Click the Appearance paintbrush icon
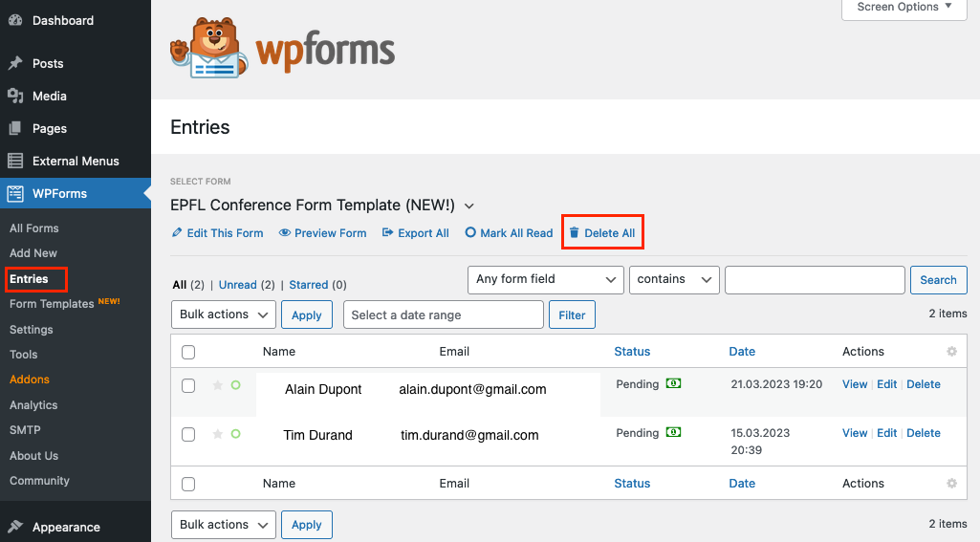 click(x=15, y=527)
